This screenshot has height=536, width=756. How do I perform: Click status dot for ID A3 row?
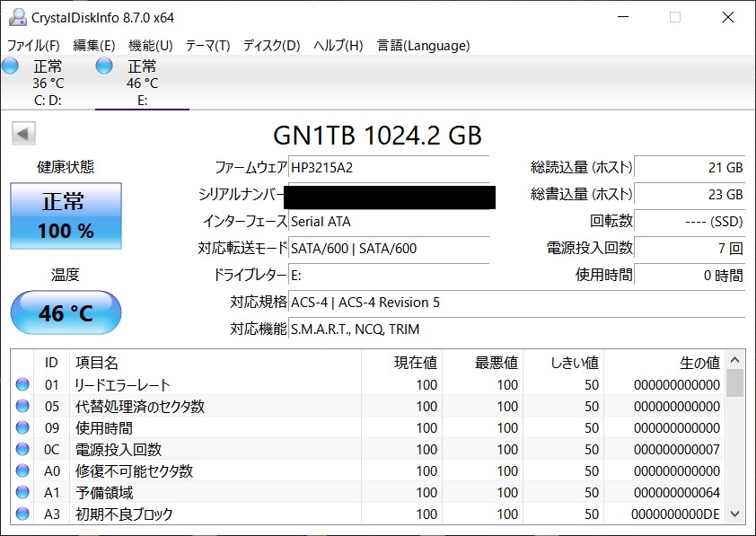[x=22, y=514]
